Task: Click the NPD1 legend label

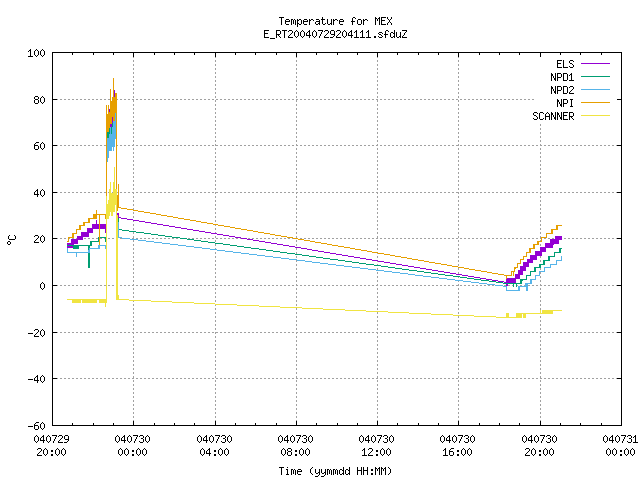Action: [x=562, y=77]
